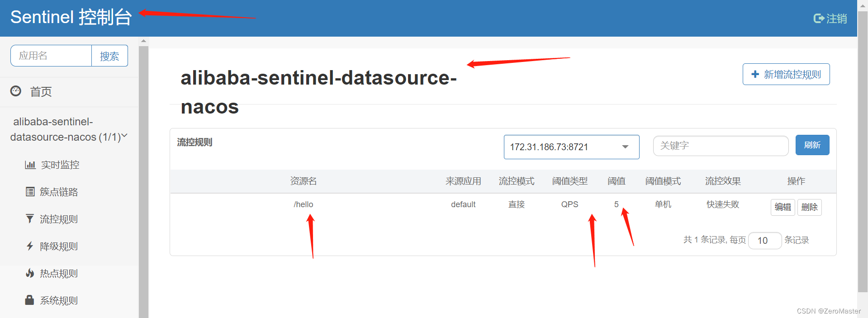Collapse the alibaba-sentinel-datasource-nacos app chevron

click(x=125, y=135)
